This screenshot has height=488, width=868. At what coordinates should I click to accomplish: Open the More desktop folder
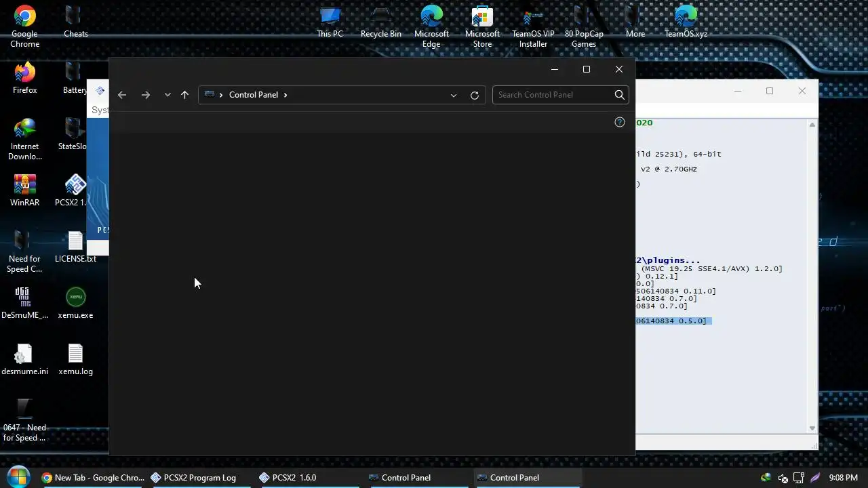click(x=635, y=22)
